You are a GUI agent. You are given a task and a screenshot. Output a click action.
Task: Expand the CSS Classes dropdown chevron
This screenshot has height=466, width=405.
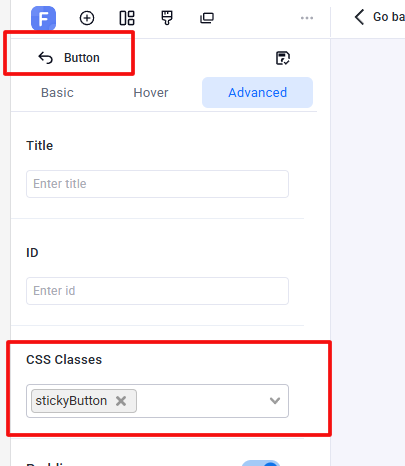click(275, 401)
